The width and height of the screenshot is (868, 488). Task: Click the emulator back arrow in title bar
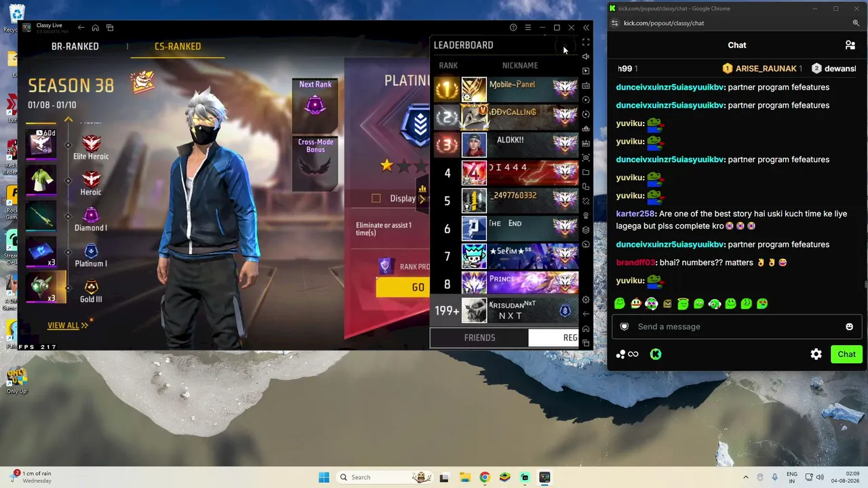(x=81, y=28)
